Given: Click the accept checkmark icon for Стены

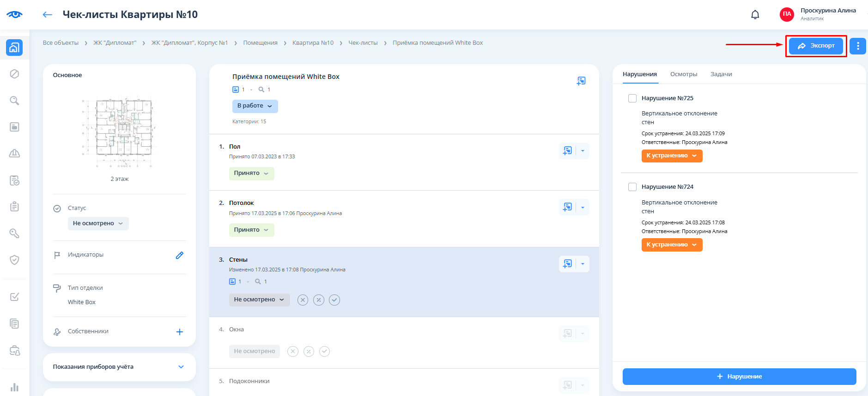Looking at the screenshot, I should [x=334, y=300].
